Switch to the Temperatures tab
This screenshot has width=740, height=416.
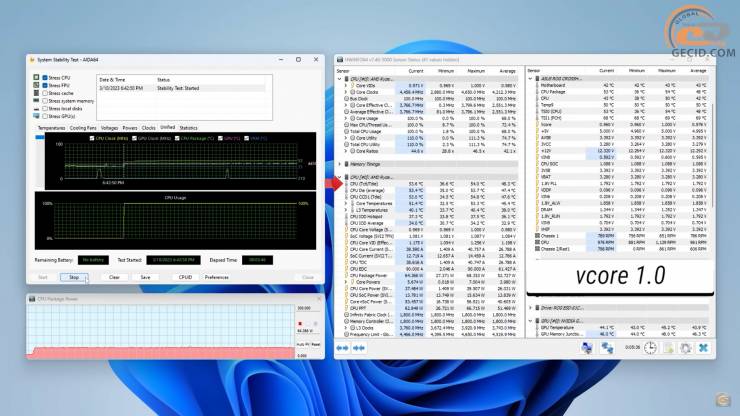pyautogui.click(x=51, y=128)
